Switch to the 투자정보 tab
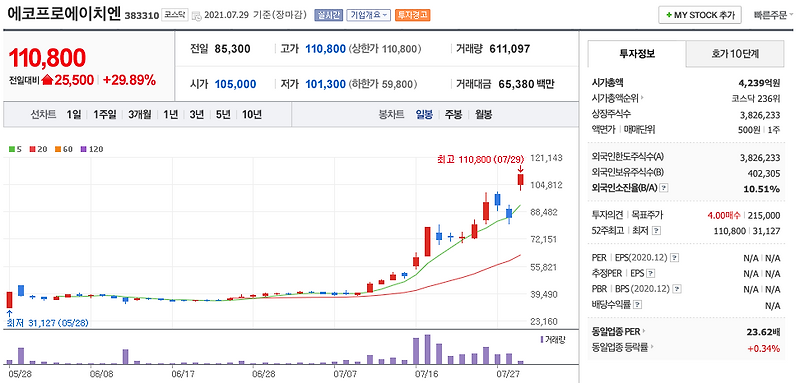This screenshot has width=800, height=383. [637, 54]
